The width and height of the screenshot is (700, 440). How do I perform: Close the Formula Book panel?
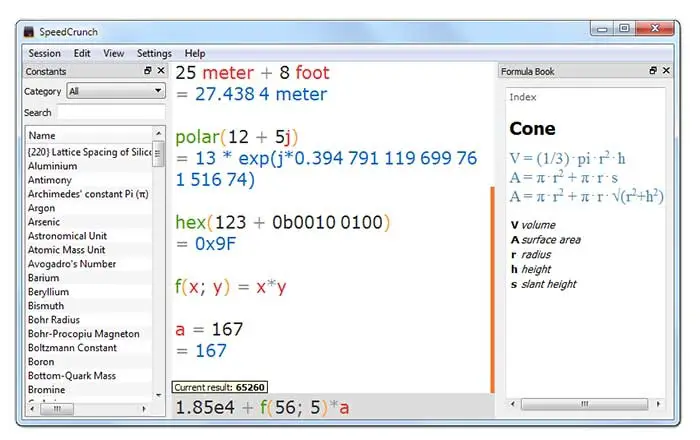667,71
